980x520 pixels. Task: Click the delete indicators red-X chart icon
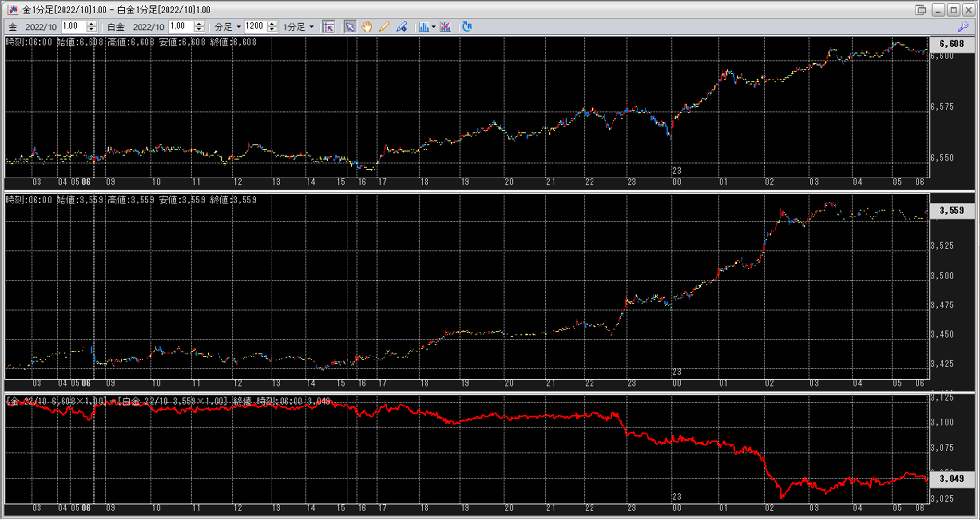(445, 27)
